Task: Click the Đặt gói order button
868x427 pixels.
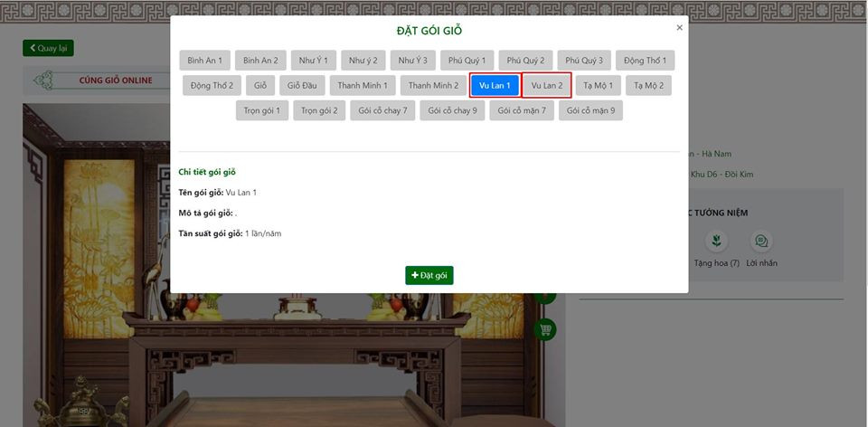Action: point(429,275)
